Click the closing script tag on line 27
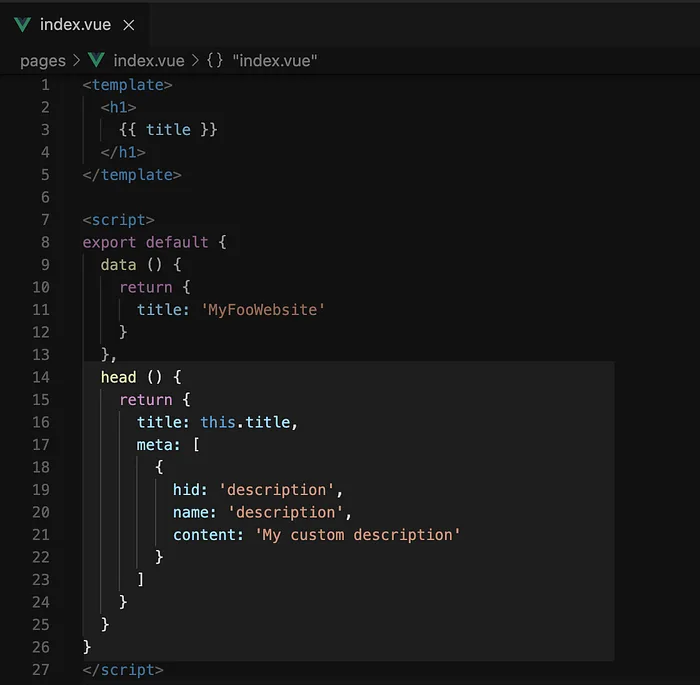Image resolution: width=700 pixels, height=685 pixels. pyautogui.click(x=123, y=670)
